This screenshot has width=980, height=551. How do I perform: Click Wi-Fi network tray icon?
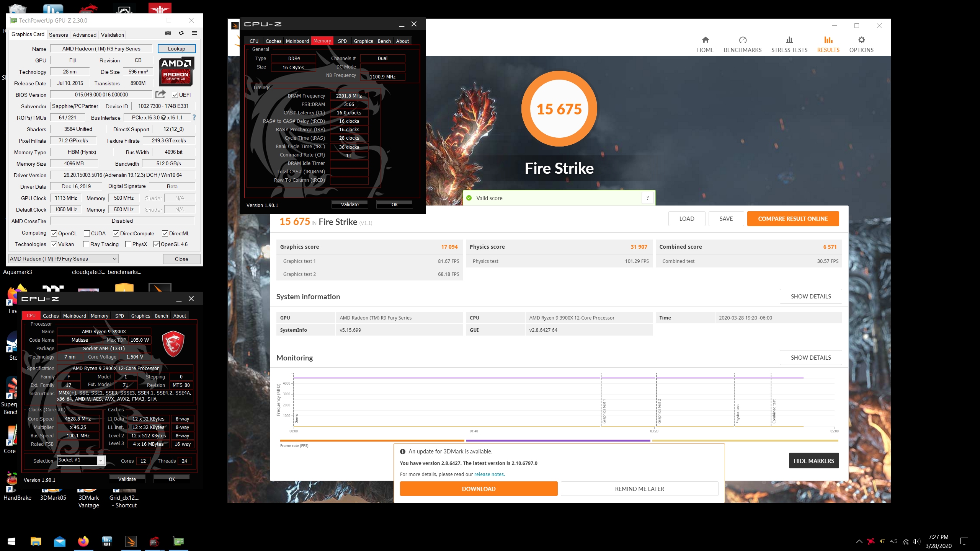[905, 541]
